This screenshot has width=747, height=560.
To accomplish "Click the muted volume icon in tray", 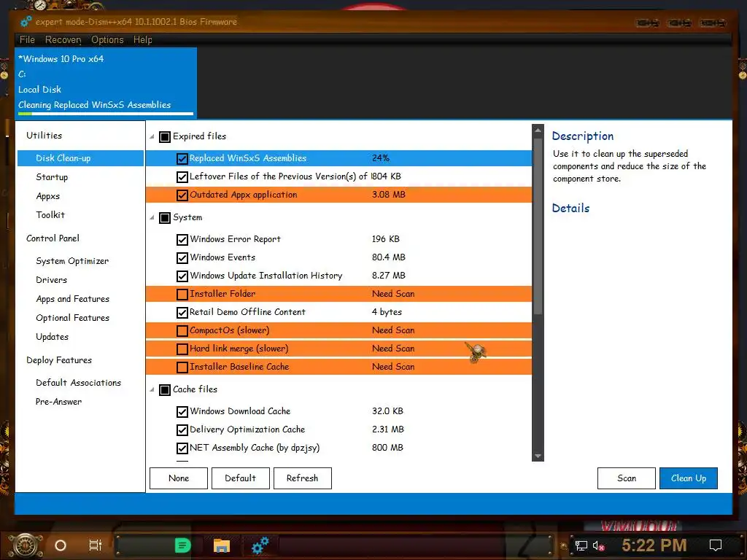I will (598, 545).
